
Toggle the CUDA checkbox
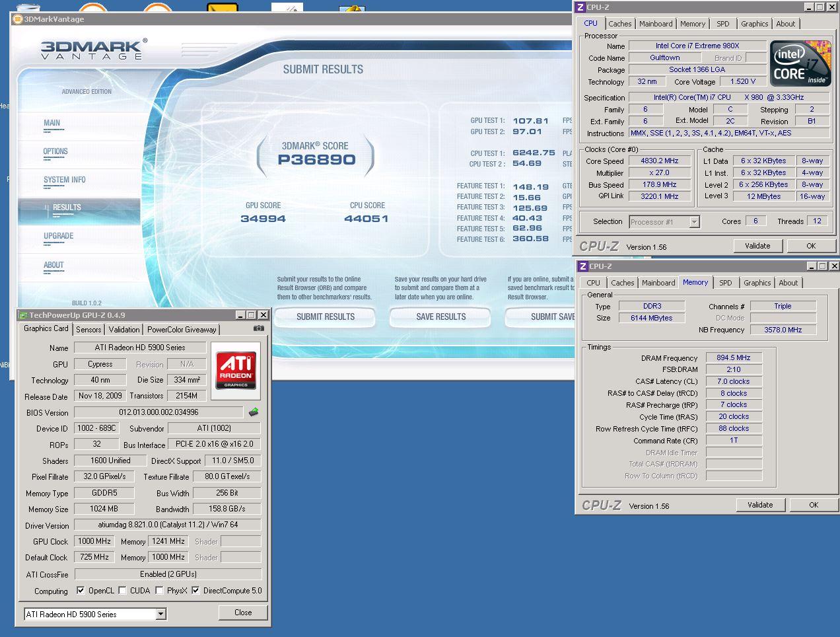click(x=122, y=591)
